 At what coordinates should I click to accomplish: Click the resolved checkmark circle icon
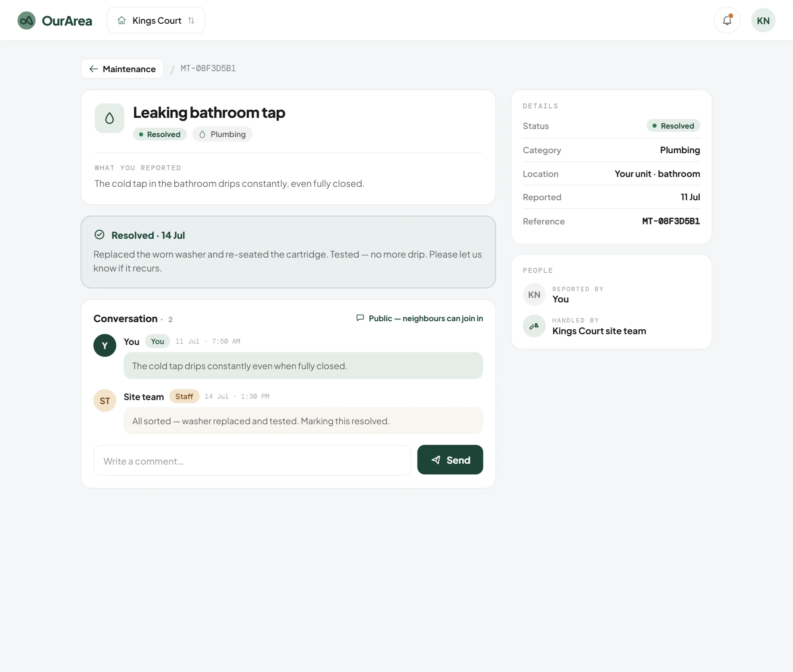point(99,235)
